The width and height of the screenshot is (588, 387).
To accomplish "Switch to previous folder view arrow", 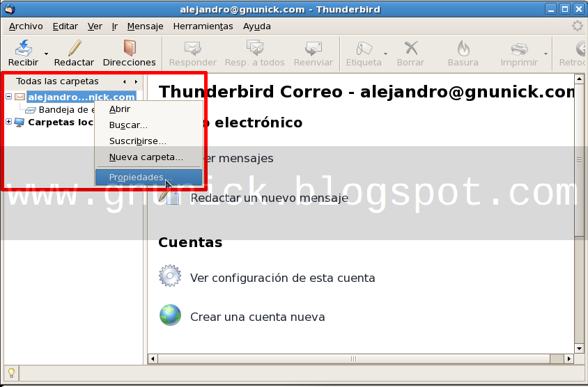I will [x=125, y=81].
